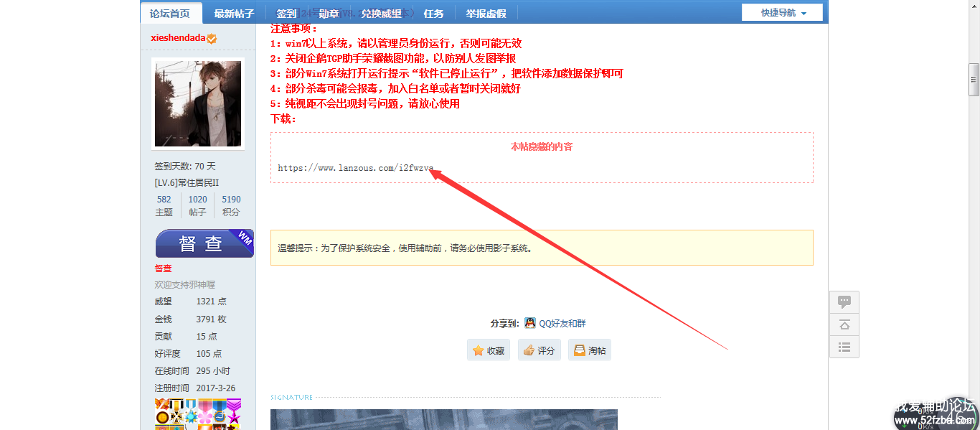
Task: Click the floating back-to-top arrow icon
Action: point(844,324)
